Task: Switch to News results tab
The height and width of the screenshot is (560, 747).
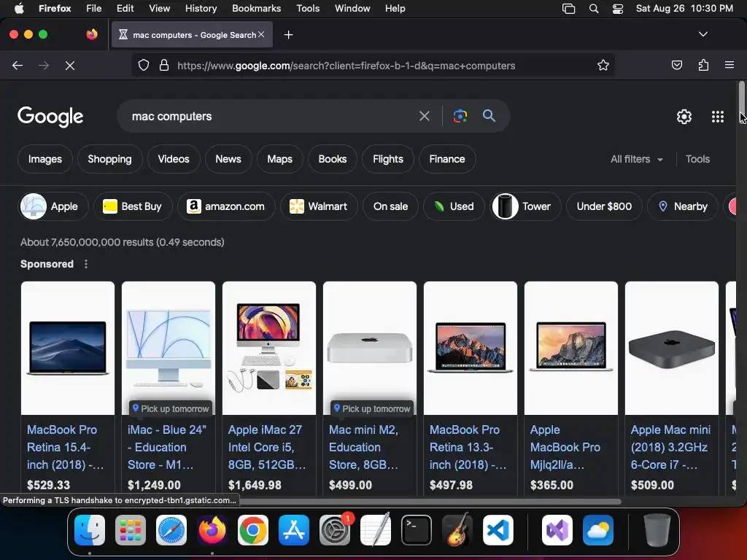Action: pos(228,159)
